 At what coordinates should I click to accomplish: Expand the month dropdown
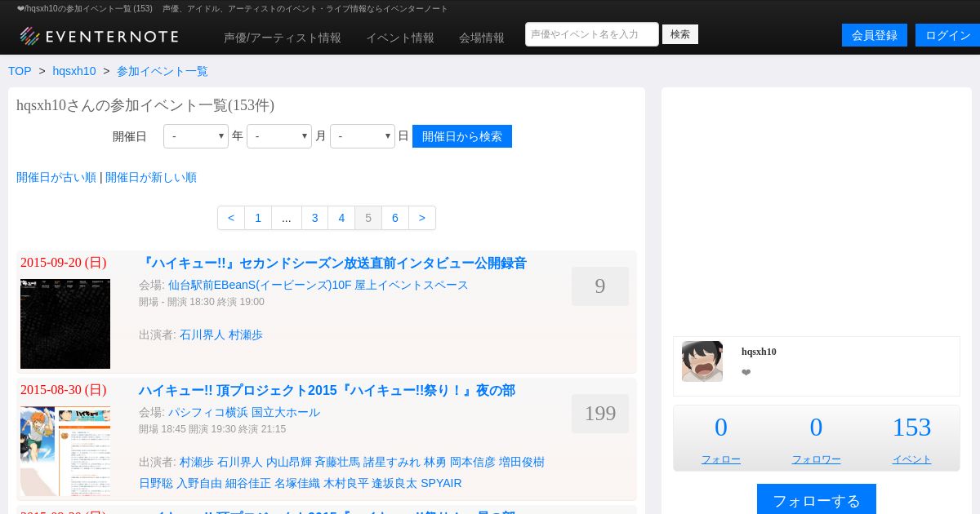(x=279, y=136)
